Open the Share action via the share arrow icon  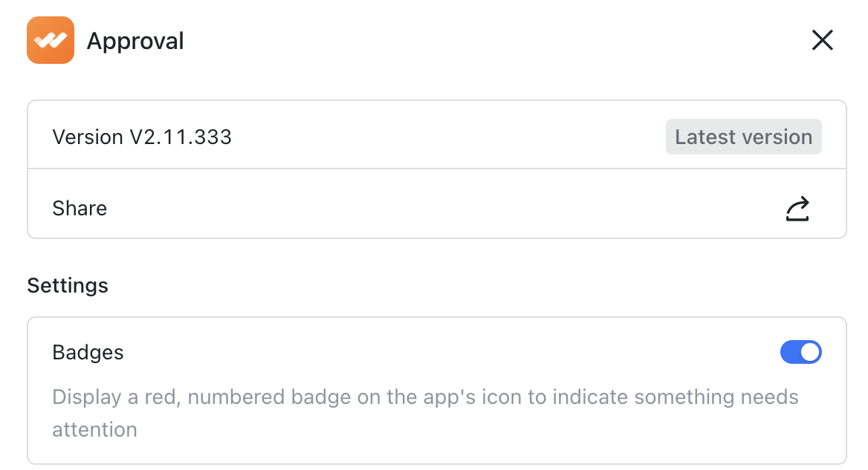point(797,209)
